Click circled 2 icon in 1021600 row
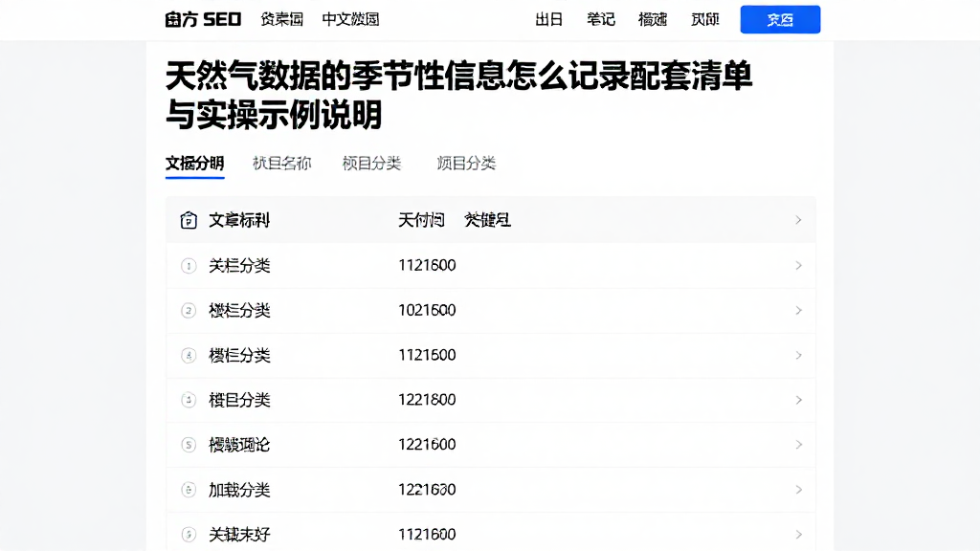The image size is (980, 551). click(189, 311)
